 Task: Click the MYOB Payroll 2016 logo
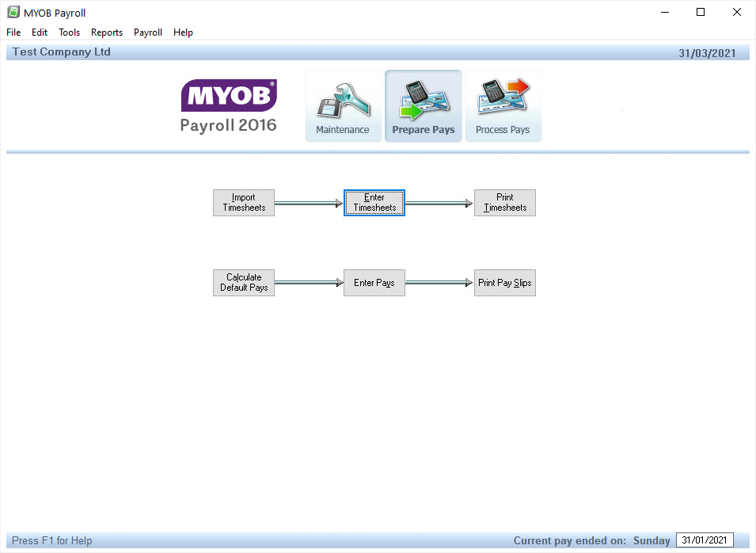229,105
